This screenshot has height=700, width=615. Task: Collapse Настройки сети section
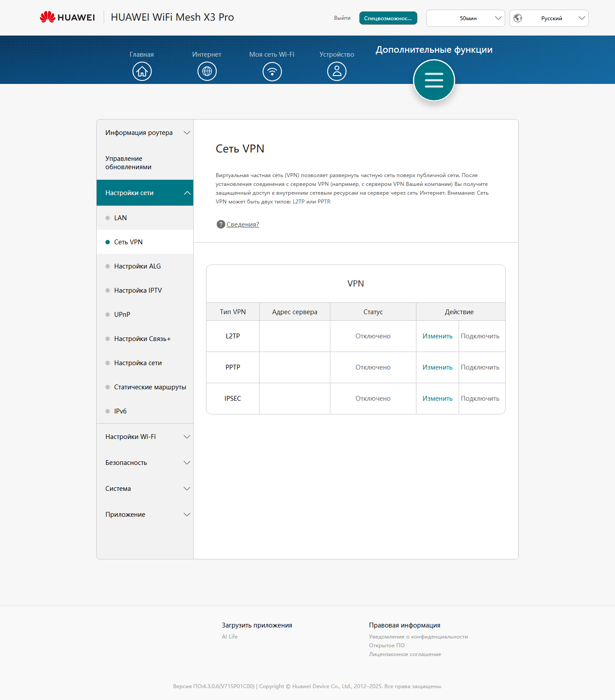(145, 192)
